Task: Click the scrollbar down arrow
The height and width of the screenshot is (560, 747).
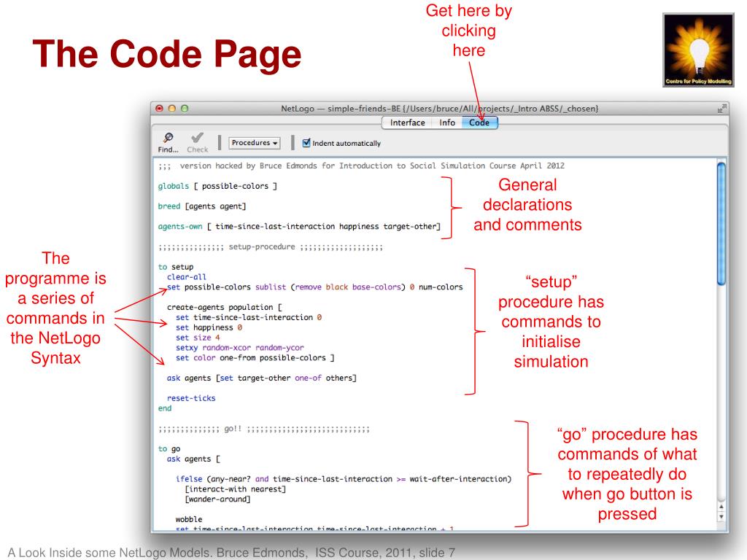Action: (721, 516)
